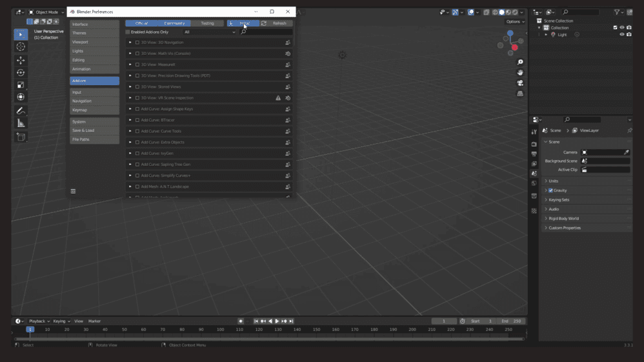Hide the Light object with eye icon

pyautogui.click(x=622, y=34)
